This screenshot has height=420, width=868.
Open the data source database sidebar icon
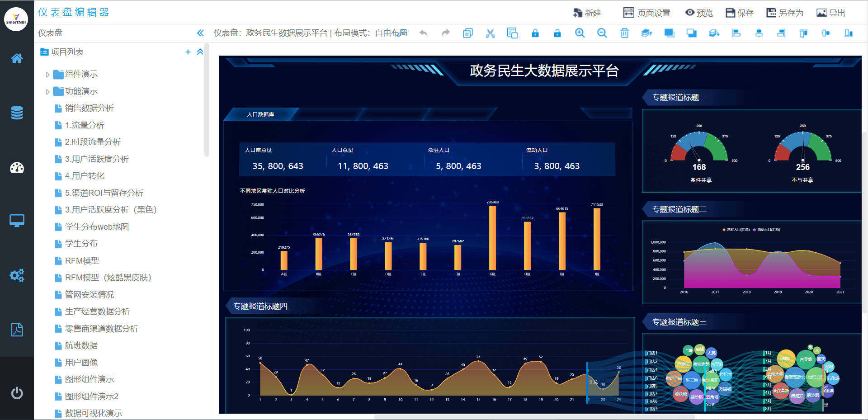(x=17, y=113)
